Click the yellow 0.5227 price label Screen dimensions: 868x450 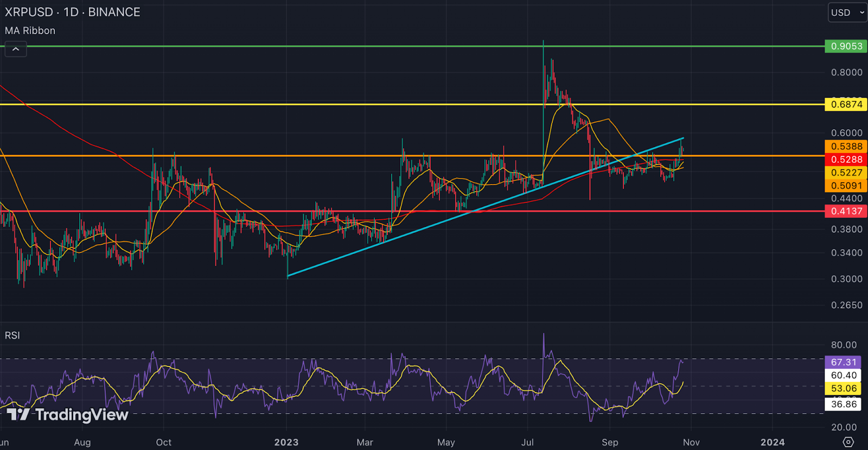click(x=846, y=173)
